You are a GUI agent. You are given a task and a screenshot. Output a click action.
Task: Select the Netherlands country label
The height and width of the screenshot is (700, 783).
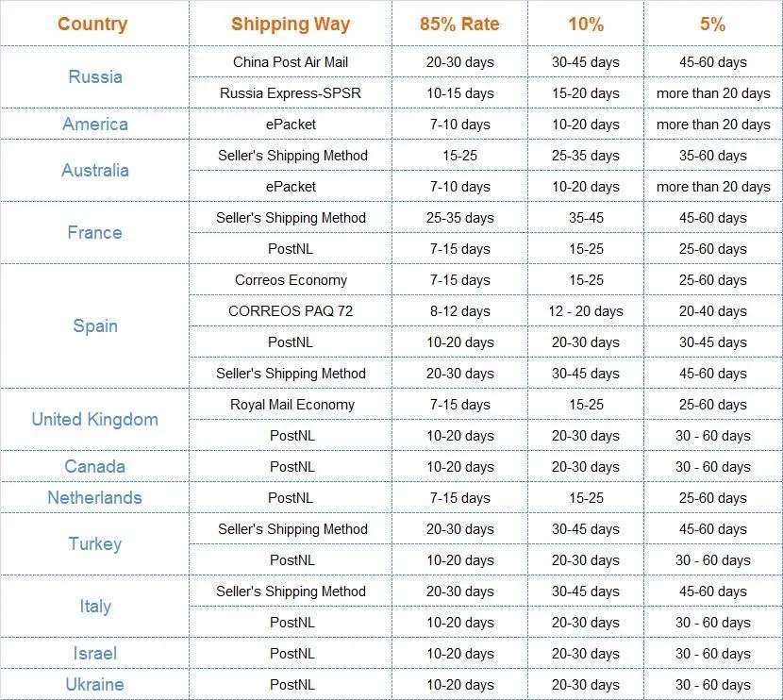tap(95, 498)
